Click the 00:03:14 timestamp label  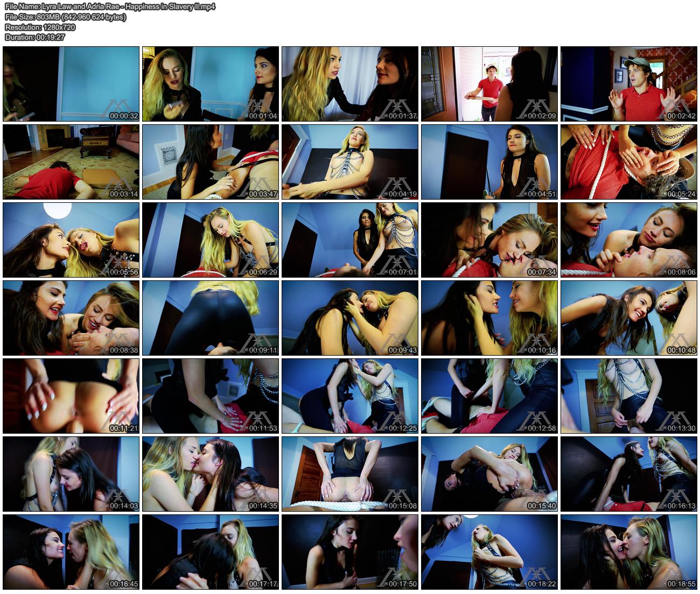click(123, 194)
